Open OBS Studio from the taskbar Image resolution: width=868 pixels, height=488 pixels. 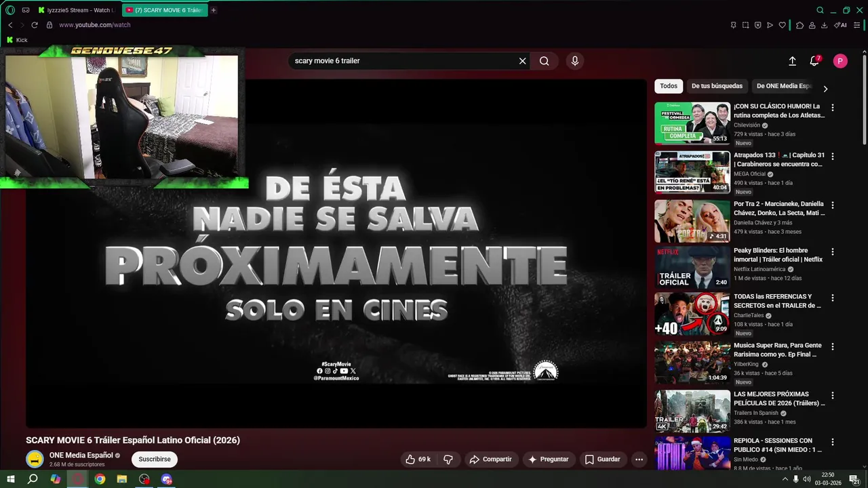pos(144,479)
